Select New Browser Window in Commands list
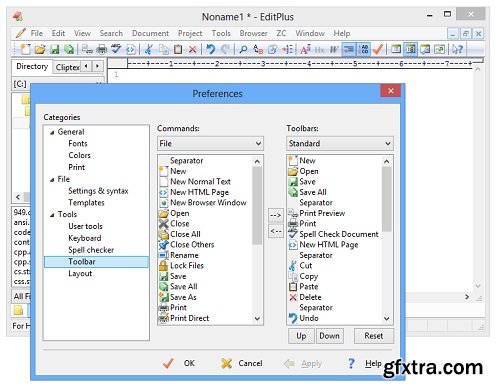This screenshot has height=391, width=500. [x=208, y=203]
